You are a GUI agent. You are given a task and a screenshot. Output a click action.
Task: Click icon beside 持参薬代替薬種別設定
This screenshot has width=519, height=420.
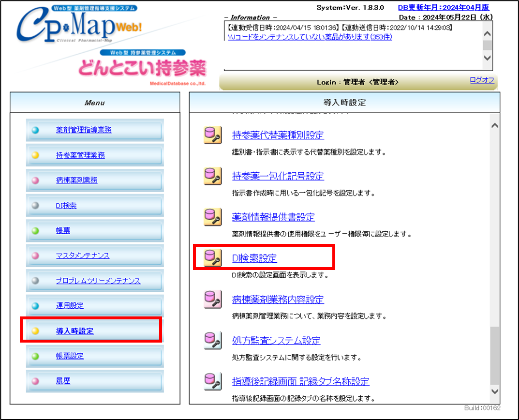click(x=212, y=135)
